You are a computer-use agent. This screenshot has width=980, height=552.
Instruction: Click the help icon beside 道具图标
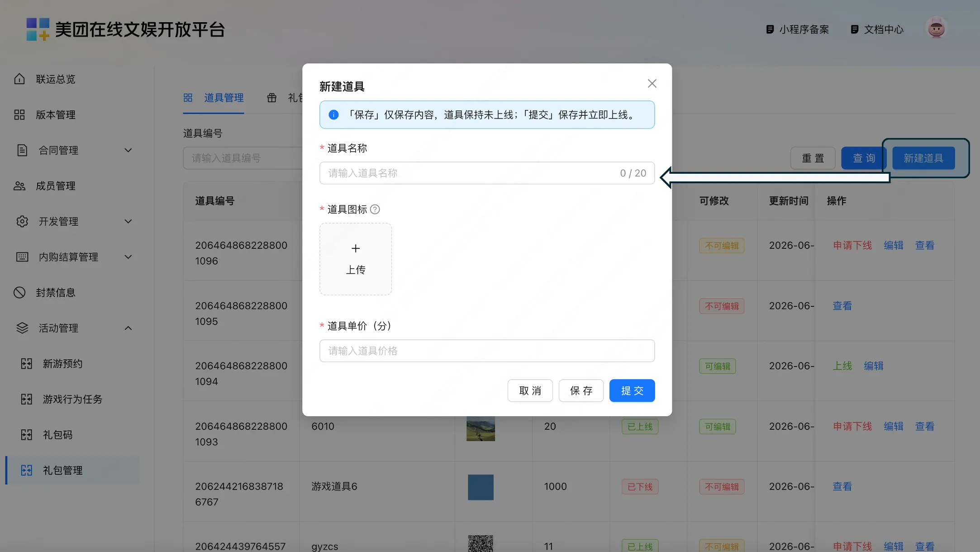375,209
